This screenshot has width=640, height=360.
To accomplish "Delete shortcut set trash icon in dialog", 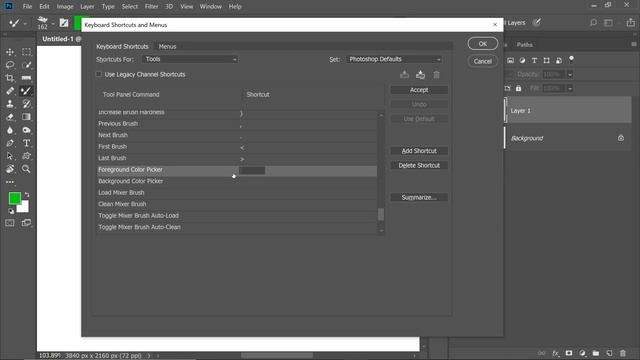I will (x=436, y=75).
